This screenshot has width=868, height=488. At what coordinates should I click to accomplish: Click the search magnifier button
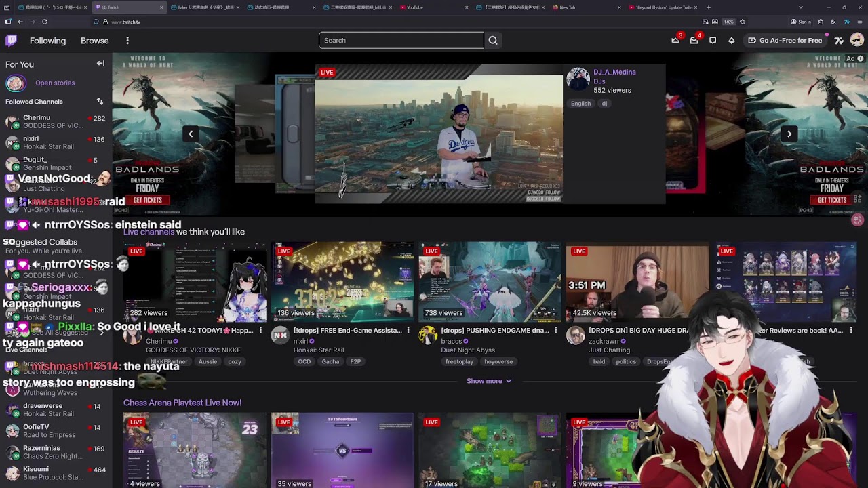493,41
